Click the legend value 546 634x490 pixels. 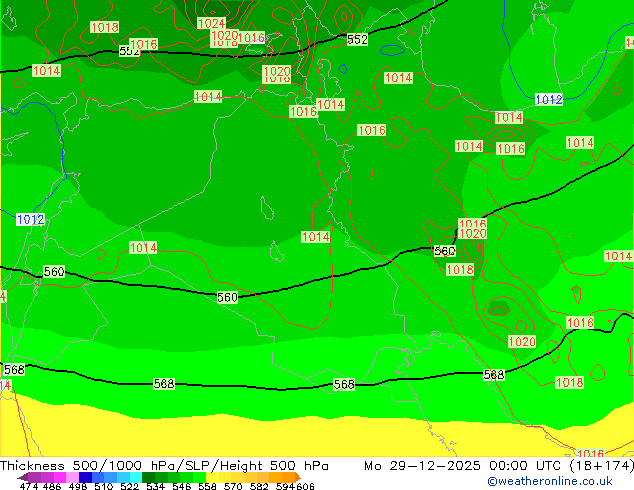click(181, 486)
